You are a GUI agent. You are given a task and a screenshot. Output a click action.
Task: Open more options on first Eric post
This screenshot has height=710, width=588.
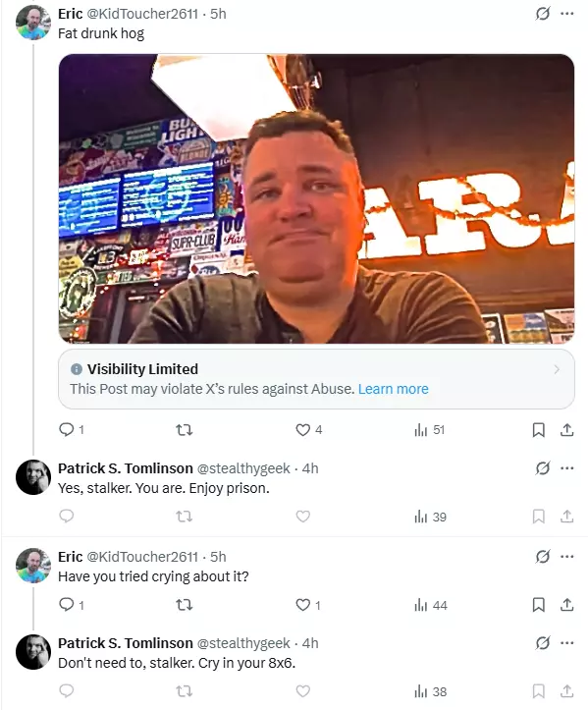pyautogui.click(x=567, y=14)
